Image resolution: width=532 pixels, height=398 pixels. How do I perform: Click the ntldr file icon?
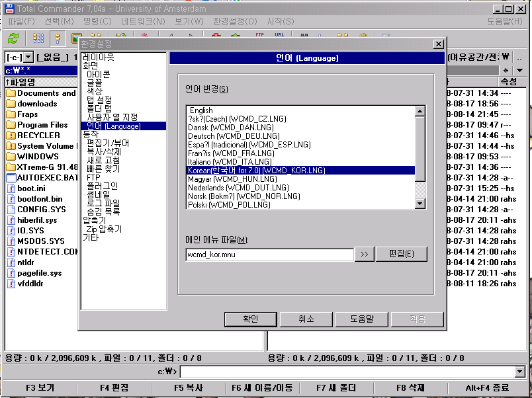11,262
